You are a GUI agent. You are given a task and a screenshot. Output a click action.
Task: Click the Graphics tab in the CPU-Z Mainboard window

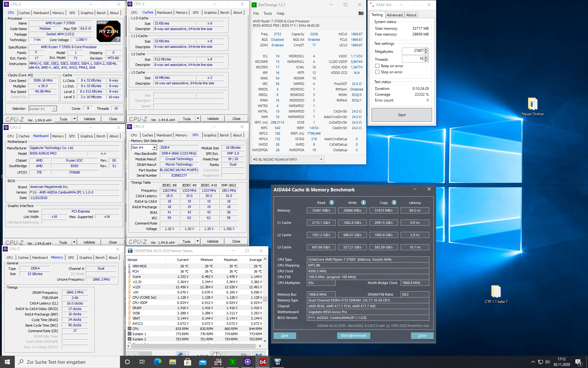pos(87,136)
